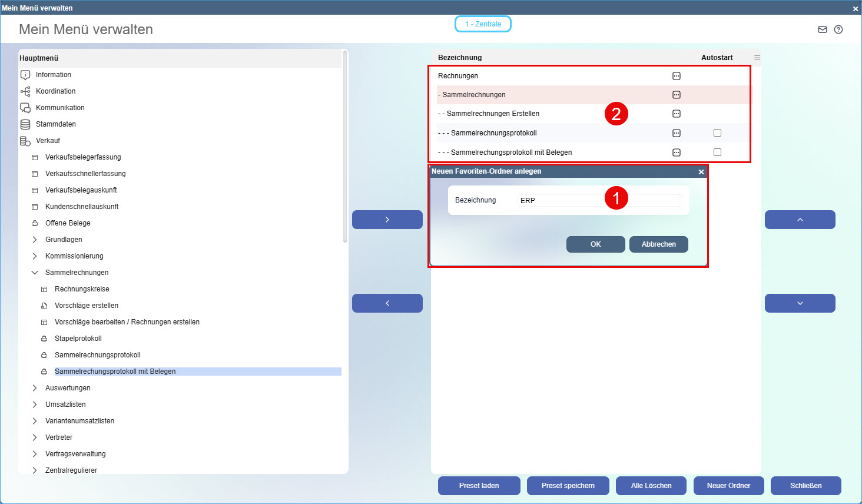The width and height of the screenshot is (862, 504).
Task: Select Offene Belege menu entry
Action: (x=68, y=223)
